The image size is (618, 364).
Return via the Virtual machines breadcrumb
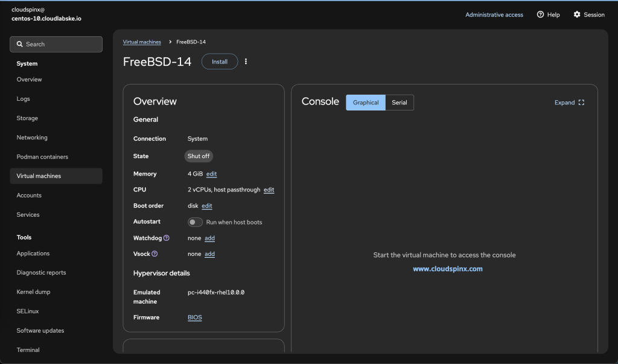click(x=142, y=41)
